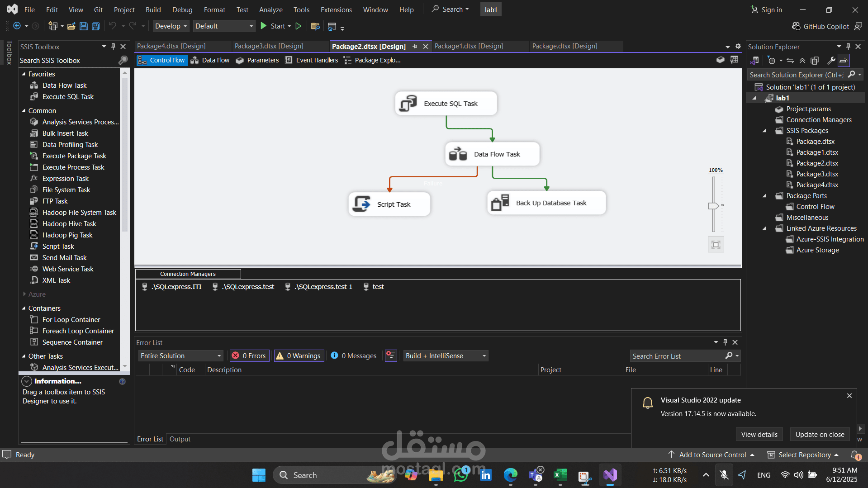Collapse the Favorites toolbox group

(24, 74)
